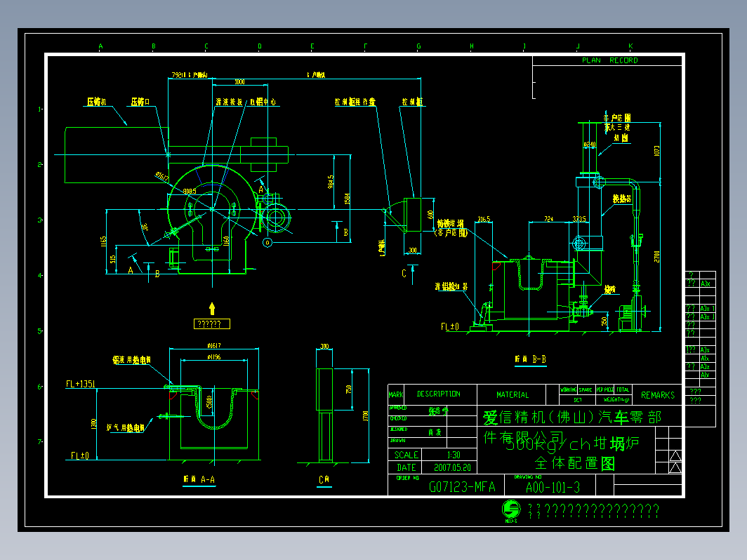Click the DESCRIPTION column header
The height and width of the screenshot is (560, 747).
438,394
